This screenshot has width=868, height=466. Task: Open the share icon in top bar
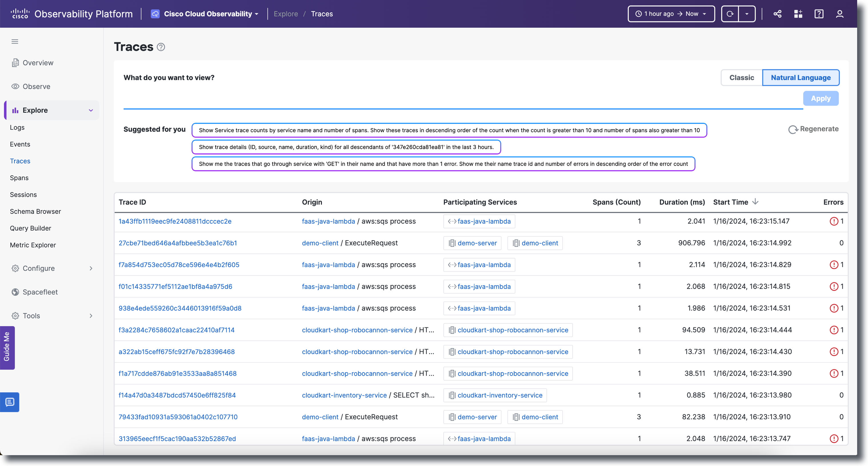[x=777, y=14]
